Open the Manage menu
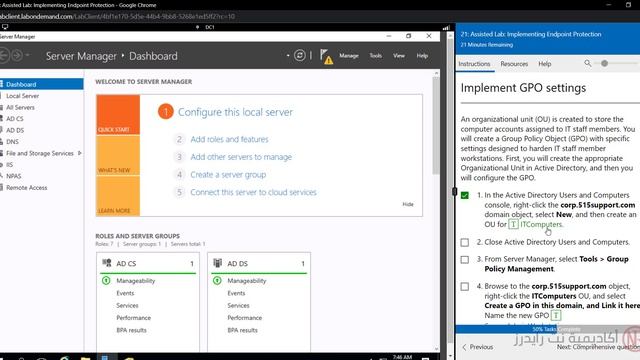Screen dimensions: 640x360 coord(349,56)
